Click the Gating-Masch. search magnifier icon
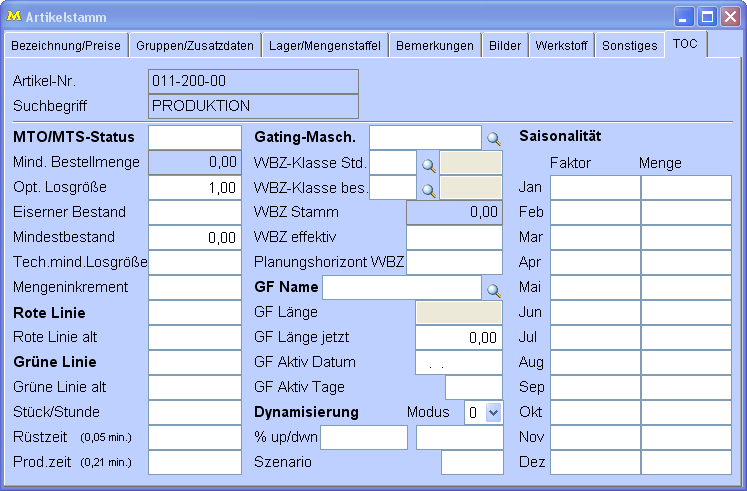The width and height of the screenshot is (747, 491). click(x=493, y=138)
